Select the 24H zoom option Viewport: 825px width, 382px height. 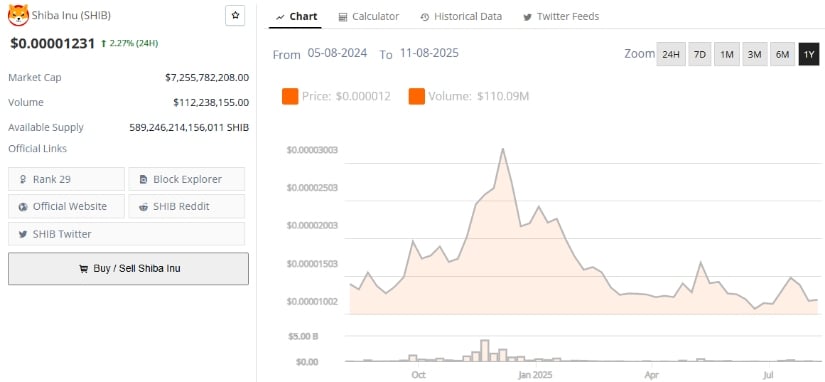click(671, 54)
